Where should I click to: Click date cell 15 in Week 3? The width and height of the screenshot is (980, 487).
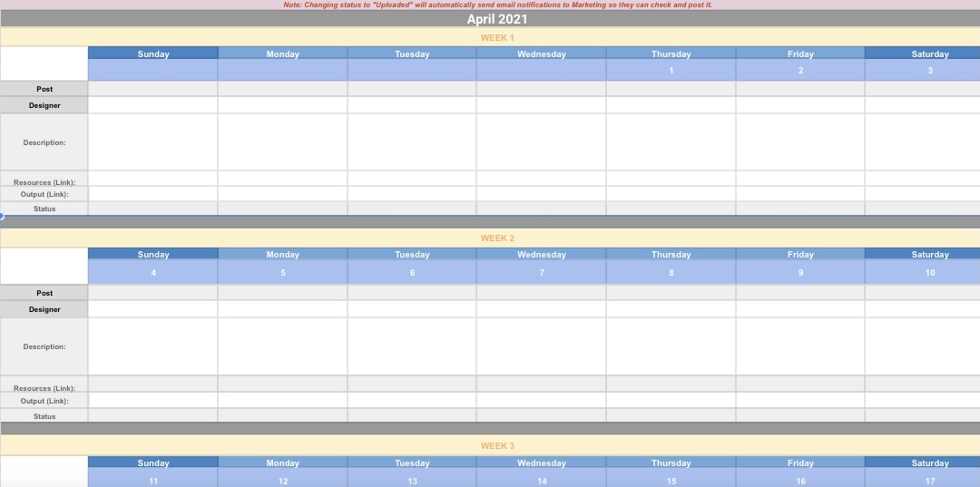coord(671,478)
